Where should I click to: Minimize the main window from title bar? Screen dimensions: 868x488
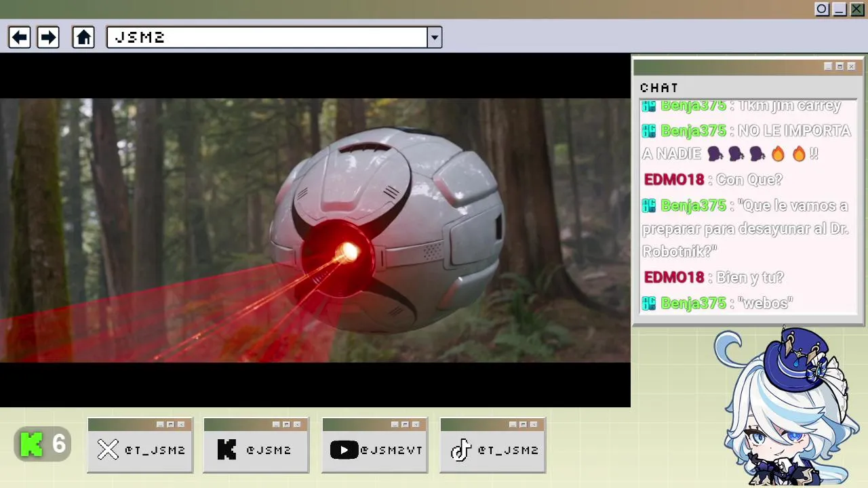click(840, 9)
